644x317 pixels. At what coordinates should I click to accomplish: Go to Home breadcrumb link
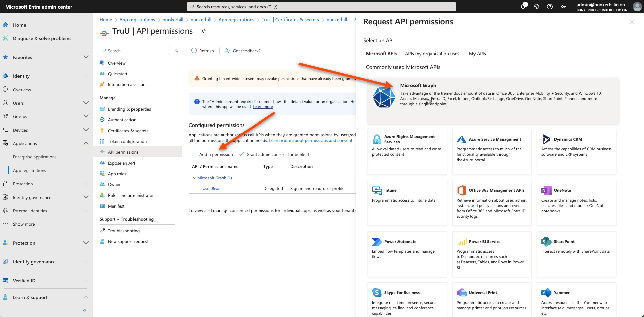click(x=106, y=20)
